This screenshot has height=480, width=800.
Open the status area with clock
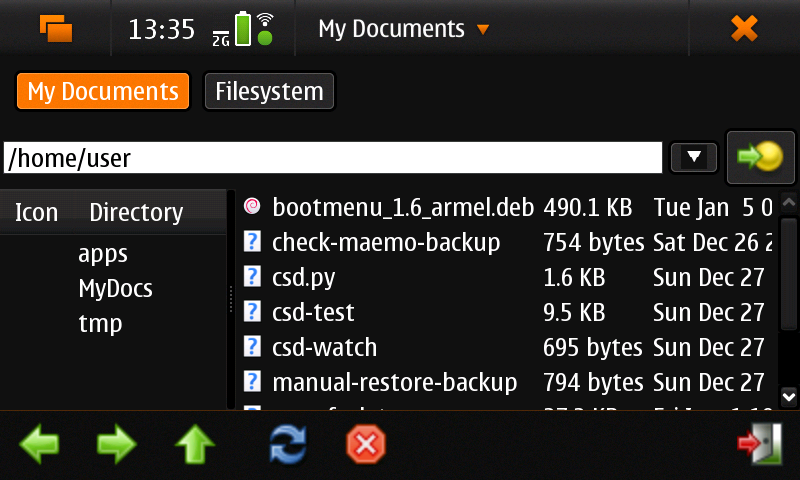coord(202,29)
